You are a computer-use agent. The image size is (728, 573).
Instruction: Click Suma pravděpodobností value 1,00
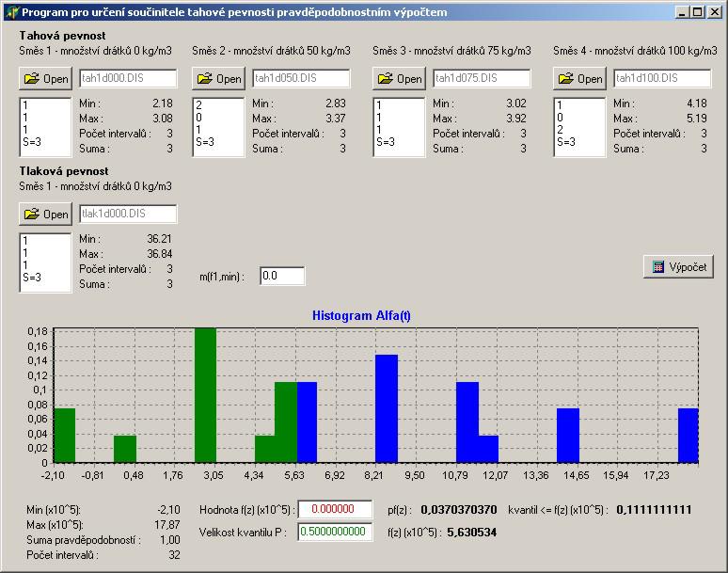click(x=170, y=540)
